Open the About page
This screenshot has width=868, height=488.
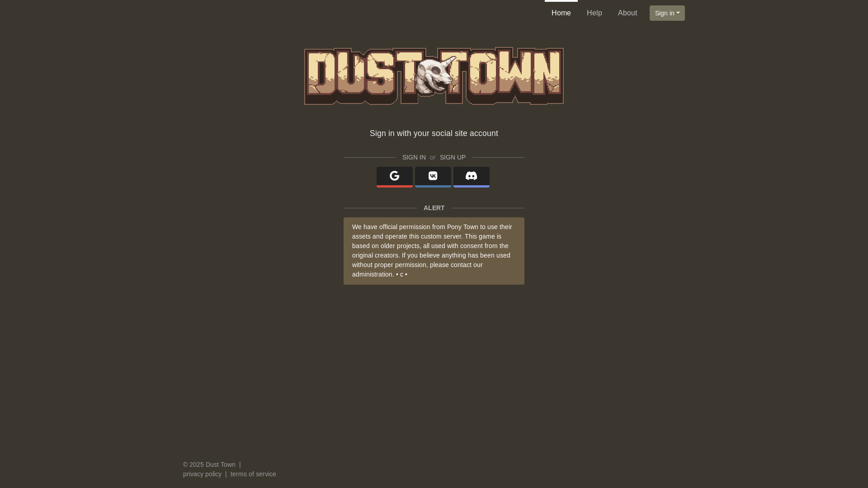pos(627,13)
